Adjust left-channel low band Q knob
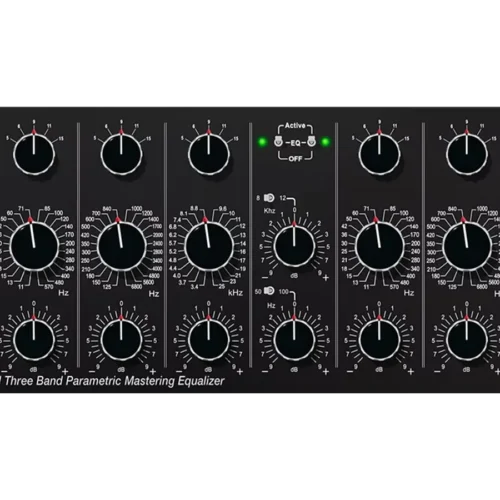This screenshot has width=500, height=500. (x=34, y=154)
